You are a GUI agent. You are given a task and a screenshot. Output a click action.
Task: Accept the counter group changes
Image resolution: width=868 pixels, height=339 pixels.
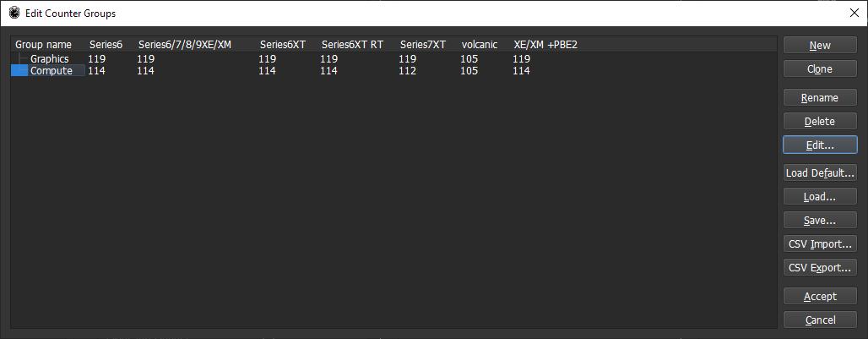[x=820, y=297]
